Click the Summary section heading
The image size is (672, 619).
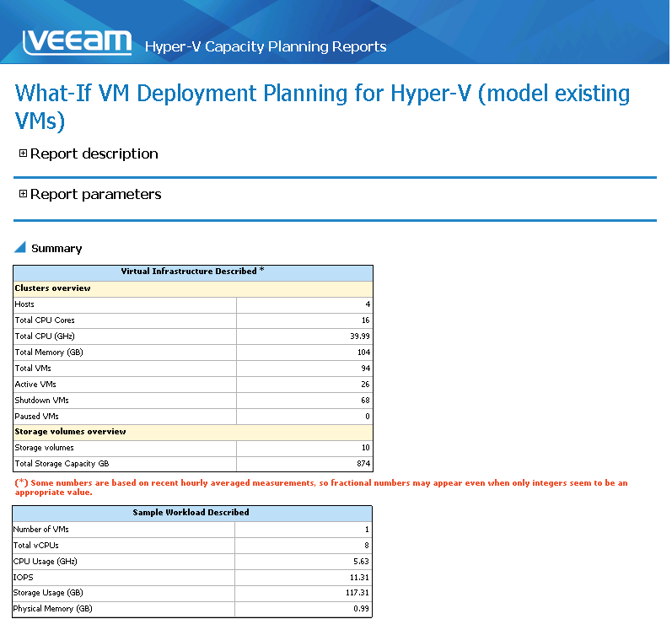coord(56,249)
